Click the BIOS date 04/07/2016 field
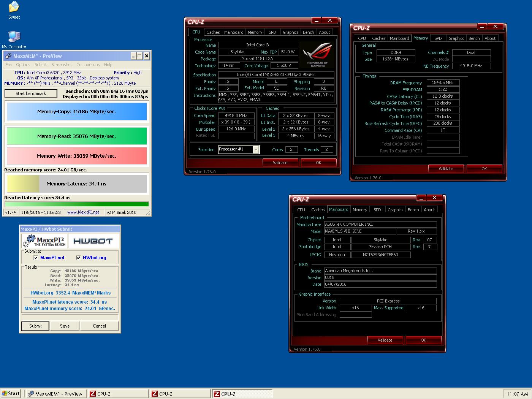The width and height of the screenshot is (532, 399). pyautogui.click(x=380, y=284)
